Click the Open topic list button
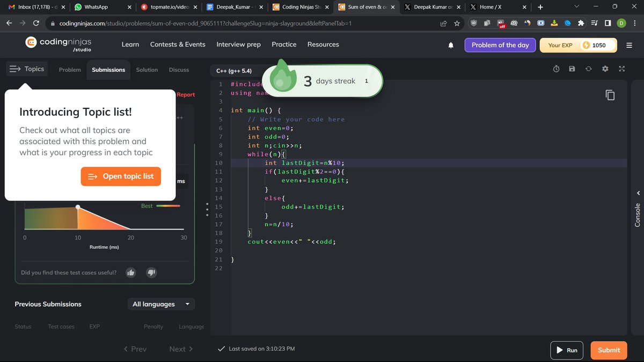 pyautogui.click(x=121, y=176)
